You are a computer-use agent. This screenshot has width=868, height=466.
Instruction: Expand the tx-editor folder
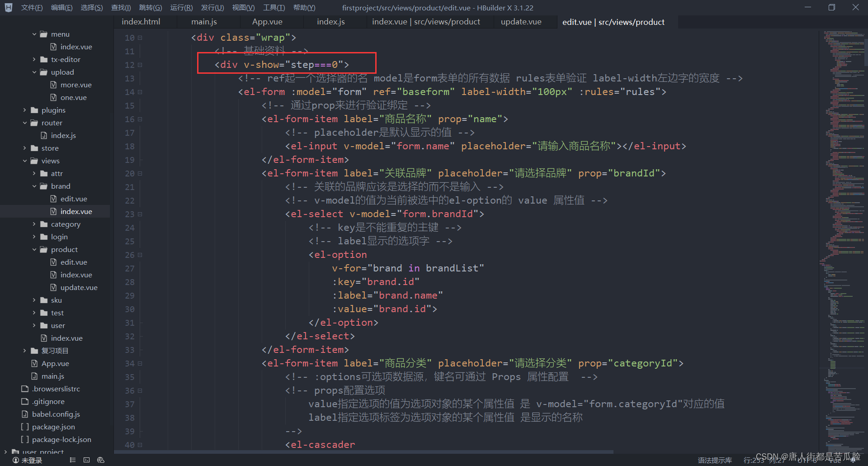tap(34, 59)
